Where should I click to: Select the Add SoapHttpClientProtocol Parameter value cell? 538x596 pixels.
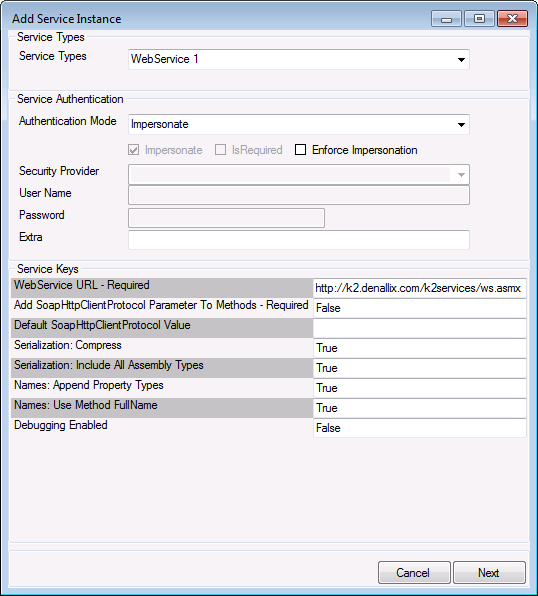pyautogui.click(x=420, y=308)
